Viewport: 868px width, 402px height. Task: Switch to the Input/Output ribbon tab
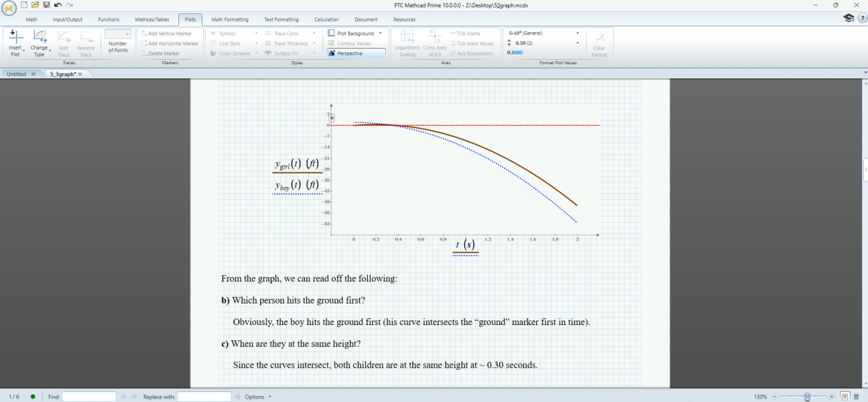pos(68,19)
